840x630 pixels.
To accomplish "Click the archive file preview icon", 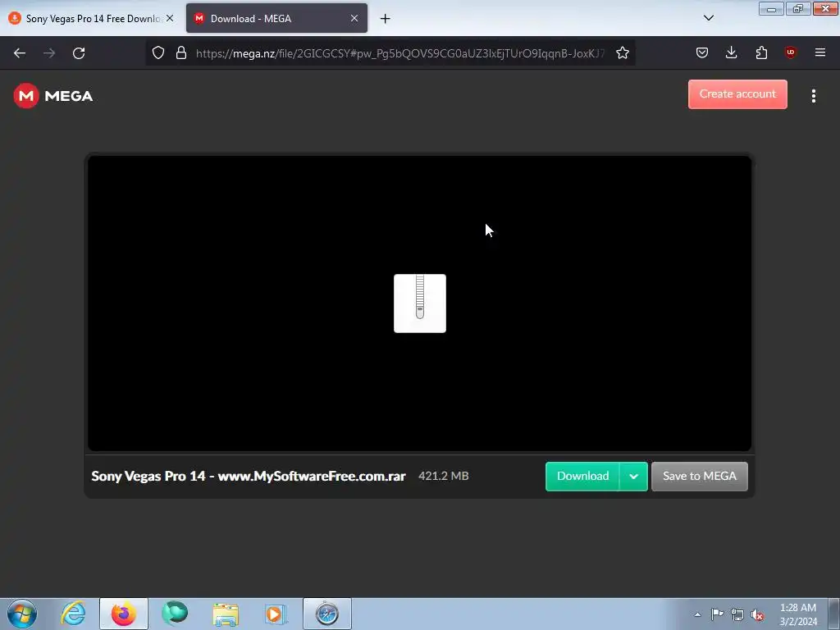I will point(420,304).
